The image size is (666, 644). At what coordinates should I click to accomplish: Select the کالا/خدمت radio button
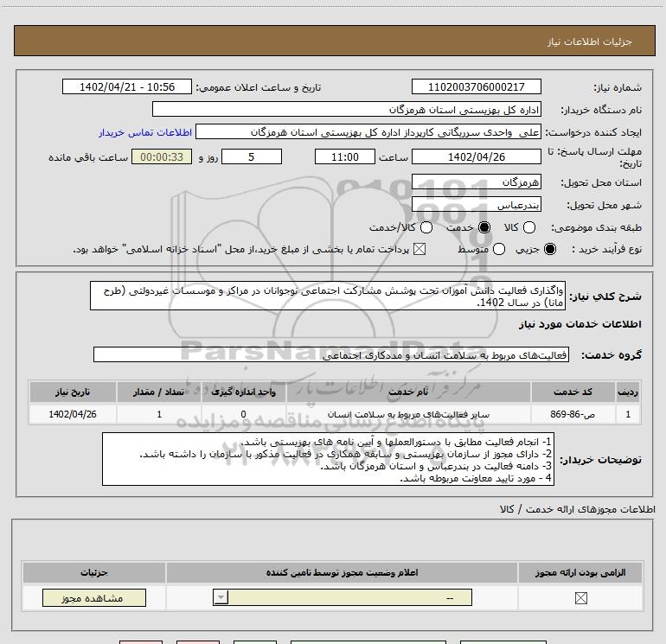(x=426, y=227)
